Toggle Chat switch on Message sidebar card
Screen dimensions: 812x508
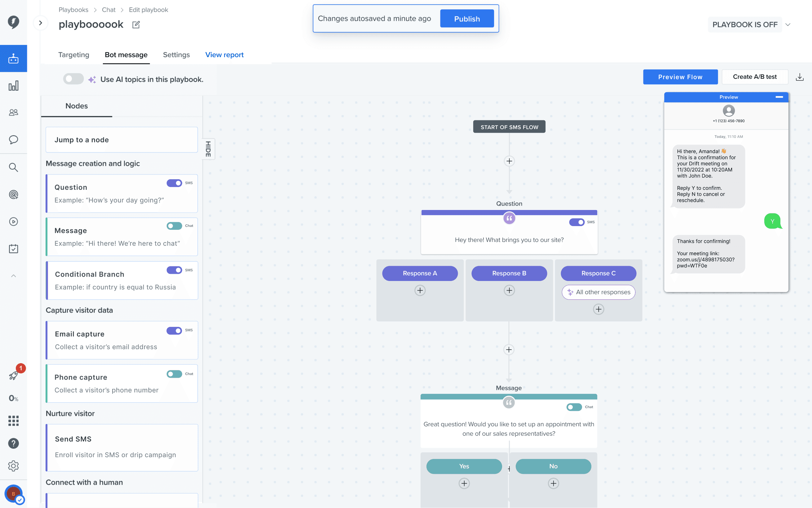[174, 226]
